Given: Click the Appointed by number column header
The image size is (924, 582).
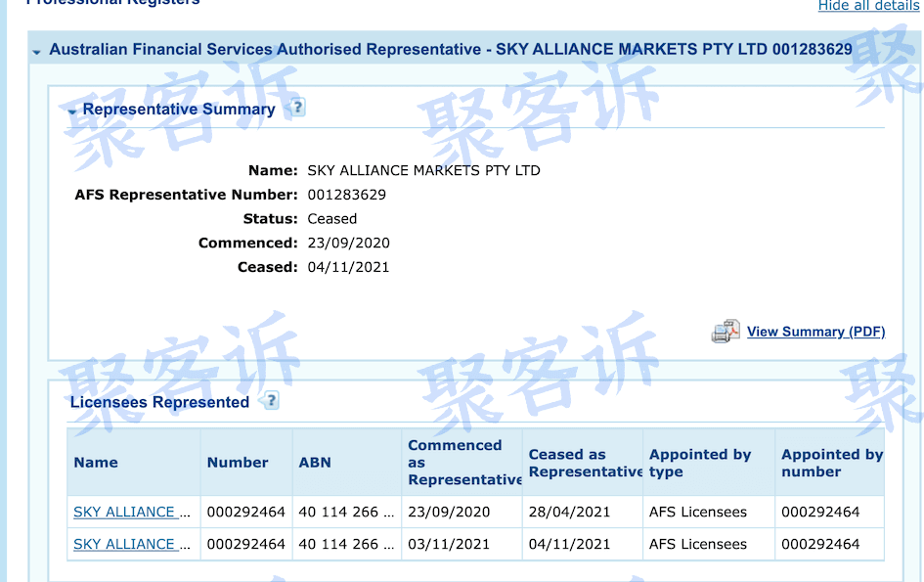Looking at the screenshot, I should click(x=830, y=463).
